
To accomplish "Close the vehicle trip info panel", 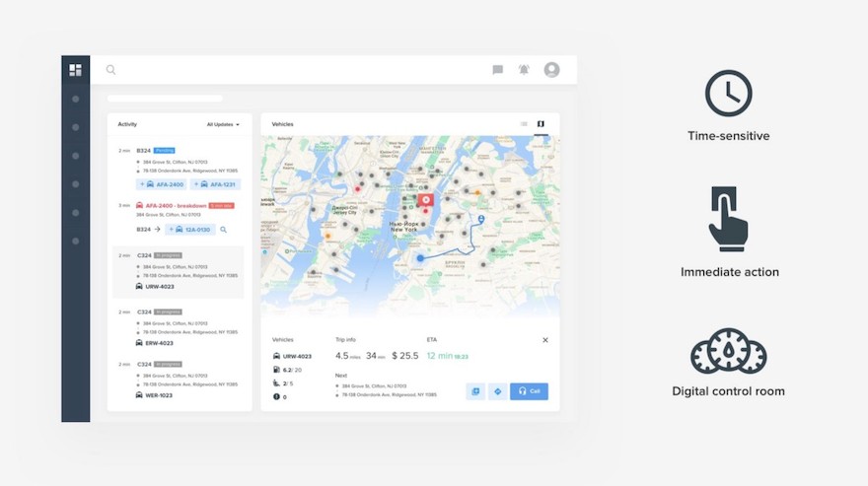I will tap(545, 340).
